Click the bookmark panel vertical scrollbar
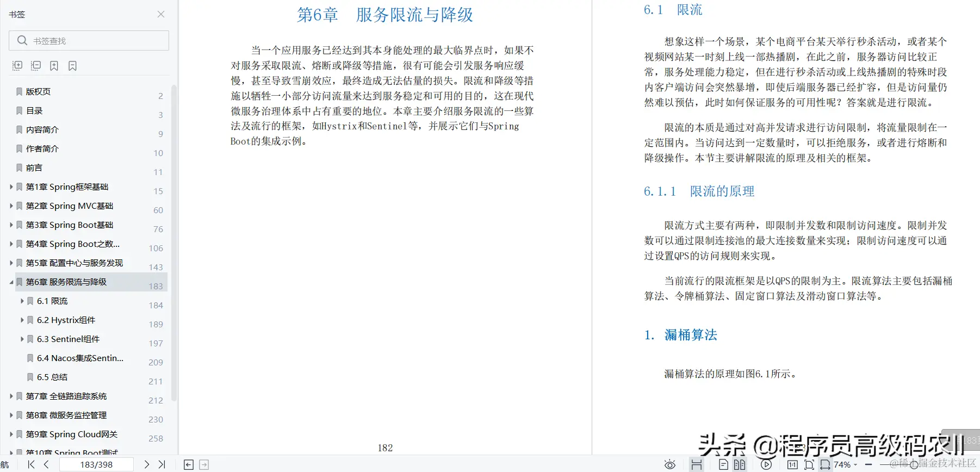The width and height of the screenshot is (980, 472). pyautogui.click(x=174, y=242)
